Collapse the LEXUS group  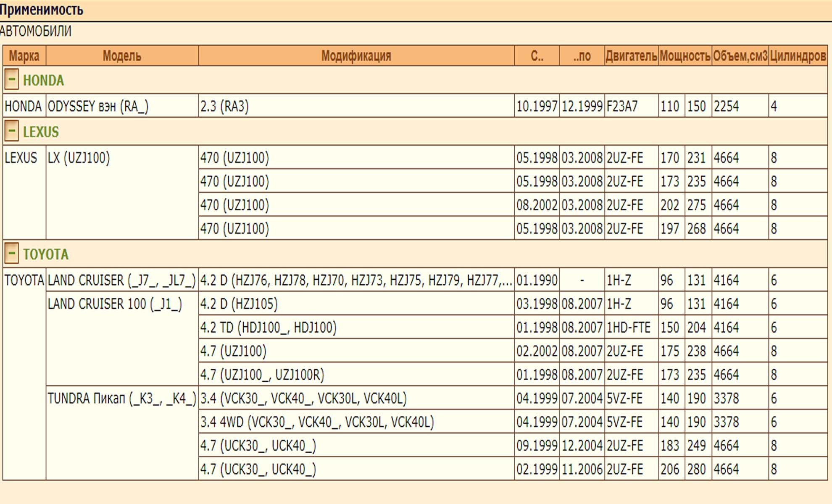tap(11, 131)
